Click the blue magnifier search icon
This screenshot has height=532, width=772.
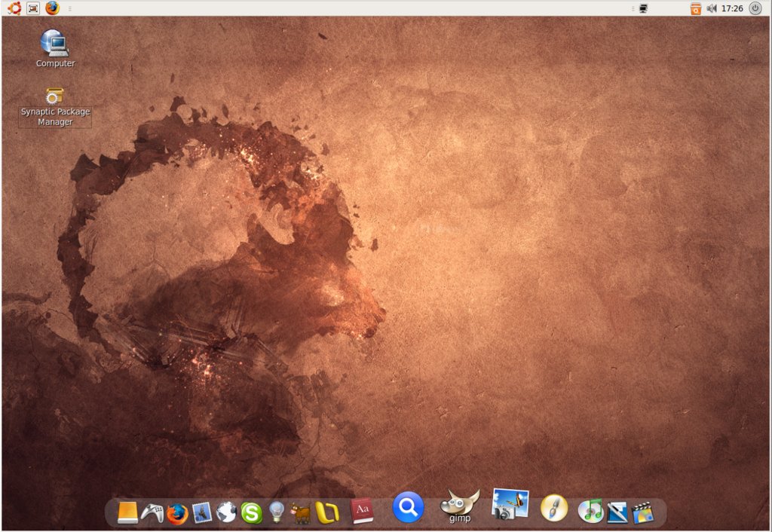click(408, 507)
